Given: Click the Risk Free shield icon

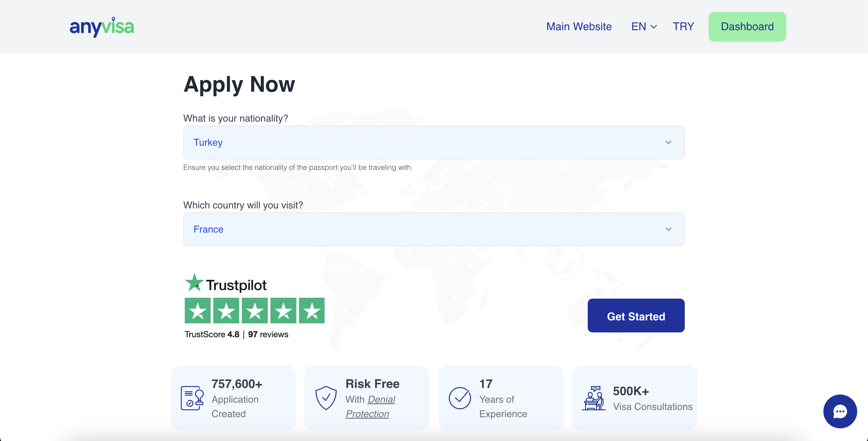Looking at the screenshot, I should click(326, 398).
